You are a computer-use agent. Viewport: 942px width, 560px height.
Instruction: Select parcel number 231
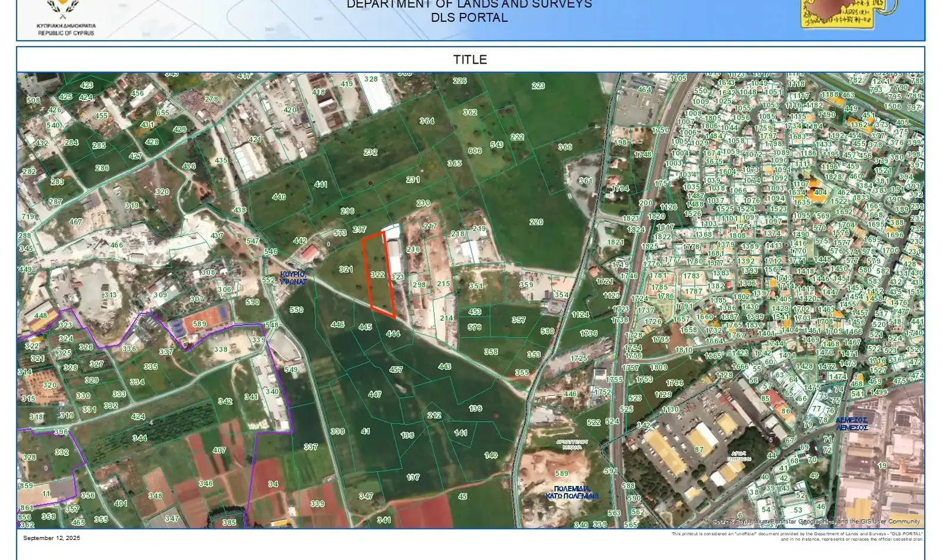click(413, 180)
